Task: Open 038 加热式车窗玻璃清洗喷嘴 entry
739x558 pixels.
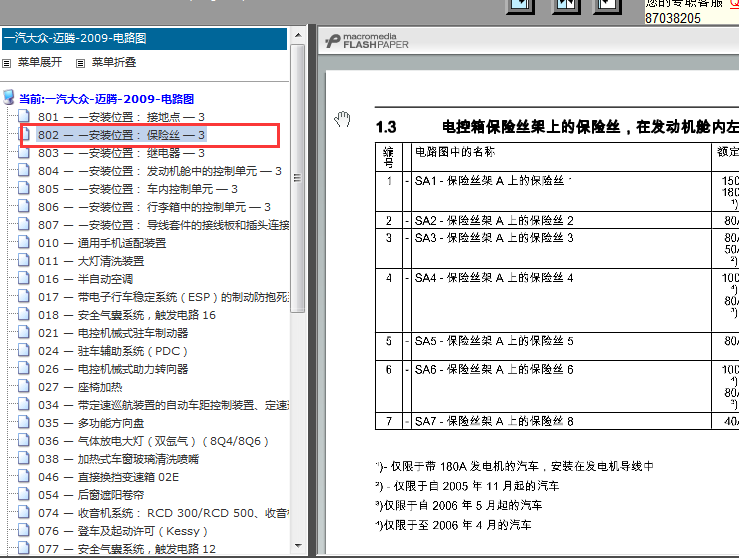Action: pos(118,459)
